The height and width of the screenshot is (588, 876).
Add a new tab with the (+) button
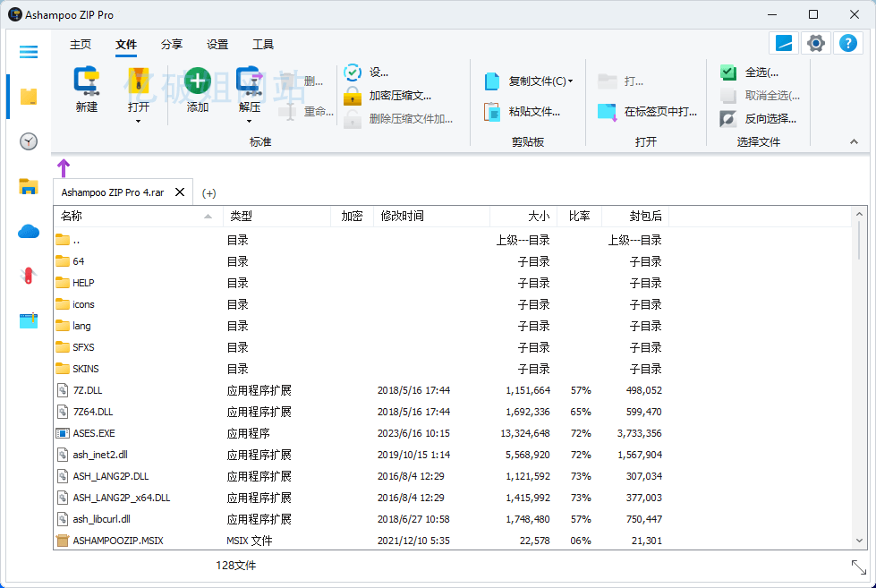tap(208, 193)
